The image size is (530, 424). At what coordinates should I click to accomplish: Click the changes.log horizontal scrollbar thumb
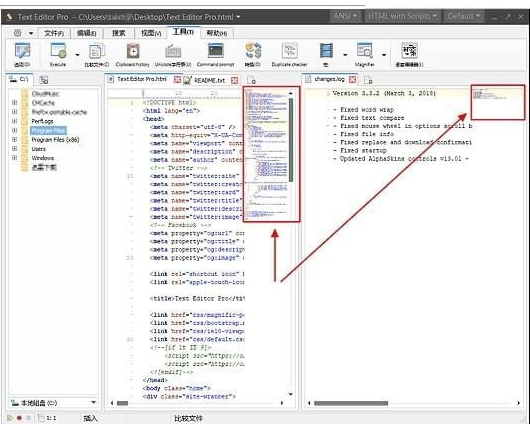[x=351, y=403]
